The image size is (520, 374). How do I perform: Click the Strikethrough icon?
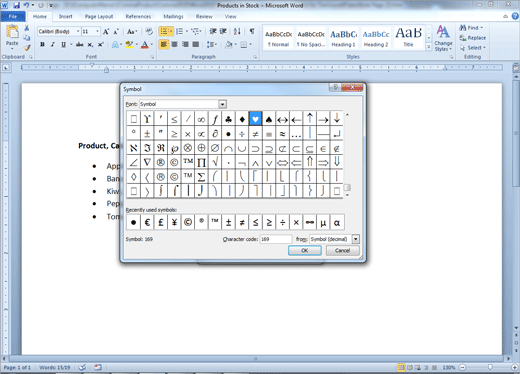79,44
